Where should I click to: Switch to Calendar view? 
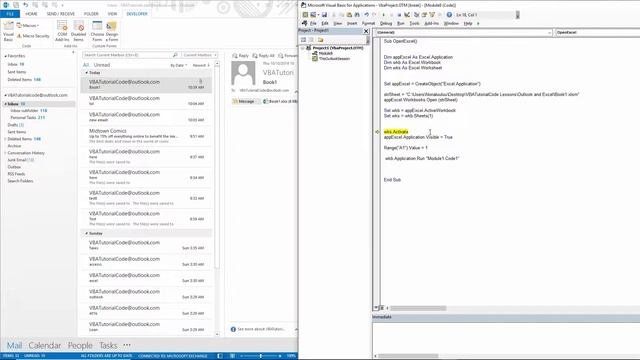(x=44, y=345)
